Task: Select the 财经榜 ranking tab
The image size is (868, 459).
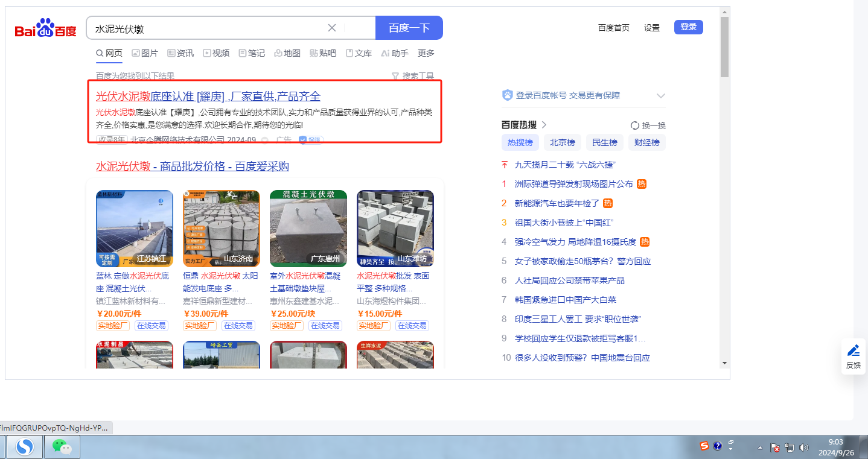Action: point(647,143)
